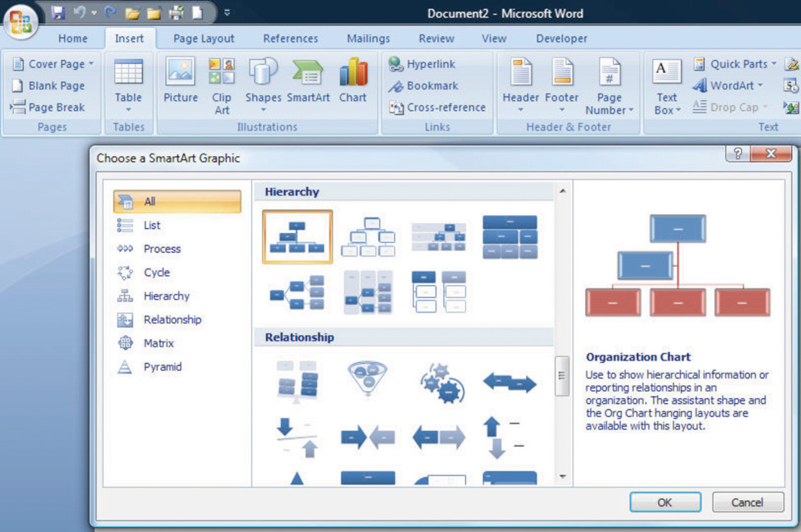Open the Mailings tab
The image size is (801, 532).
[368, 39]
